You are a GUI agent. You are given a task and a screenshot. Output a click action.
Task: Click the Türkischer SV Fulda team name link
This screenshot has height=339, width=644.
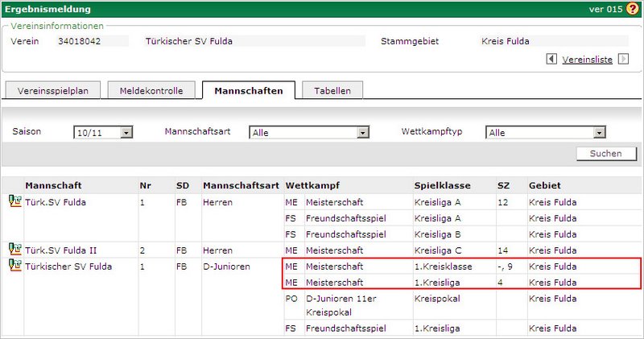pos(68,267)
